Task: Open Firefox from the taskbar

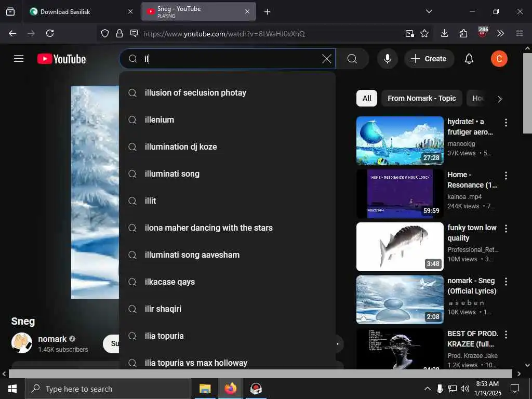Action: click(230, 389)
